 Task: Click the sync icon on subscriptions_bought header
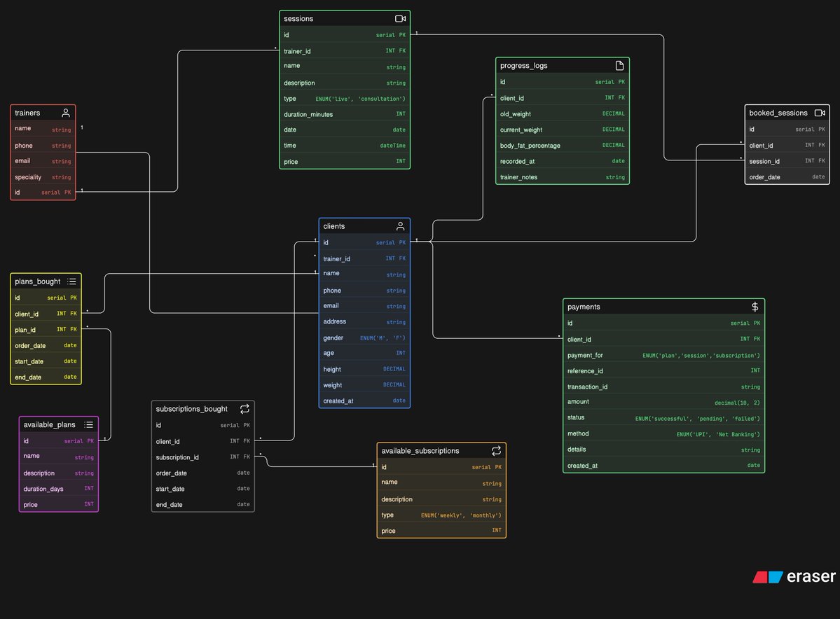click(245, 408)
